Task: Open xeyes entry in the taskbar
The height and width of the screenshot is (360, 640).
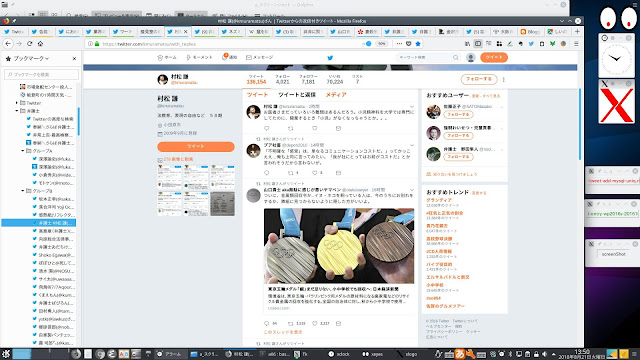Action: coord(373,354)
